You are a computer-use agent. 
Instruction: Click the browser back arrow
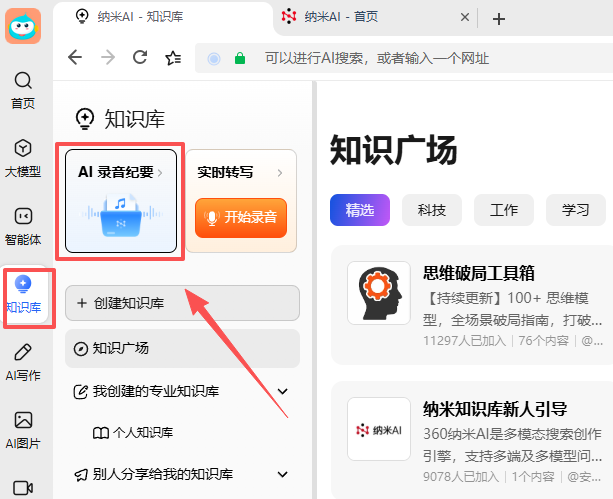75,58
